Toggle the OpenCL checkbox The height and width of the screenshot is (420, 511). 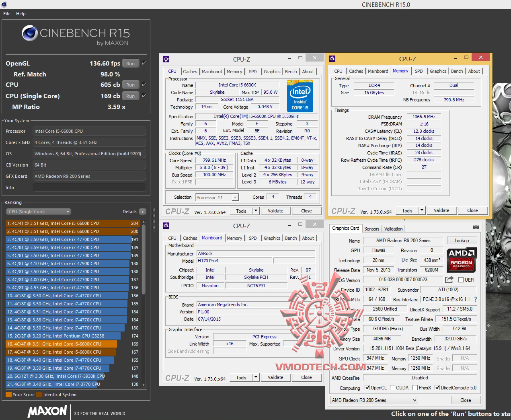[x=367, y=388]
